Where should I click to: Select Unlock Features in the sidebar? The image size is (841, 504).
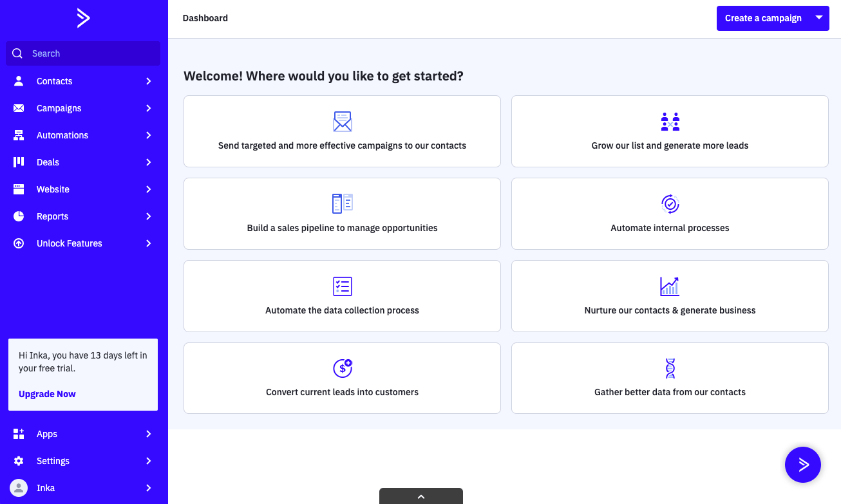click(84, 243)
